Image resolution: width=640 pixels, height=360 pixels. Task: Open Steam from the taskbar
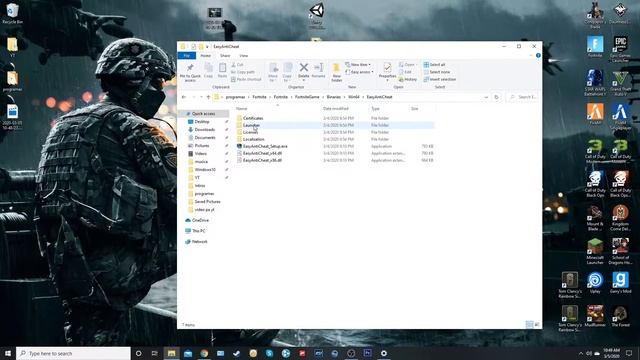(237, 353)
